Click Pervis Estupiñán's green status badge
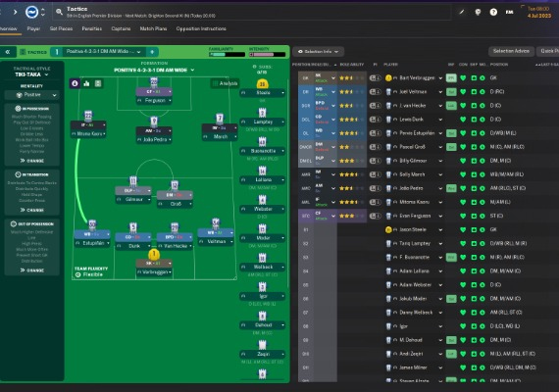 pyautogui.click(x=451, y=133)
